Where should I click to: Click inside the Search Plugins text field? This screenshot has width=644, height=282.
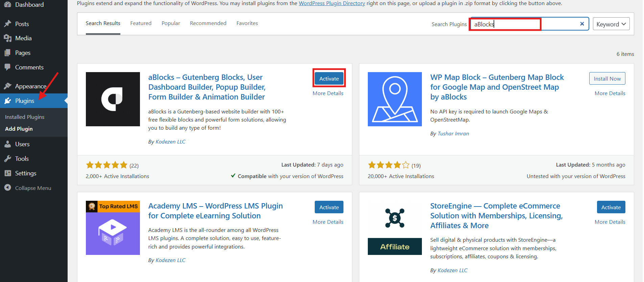[x=524, y=24]
